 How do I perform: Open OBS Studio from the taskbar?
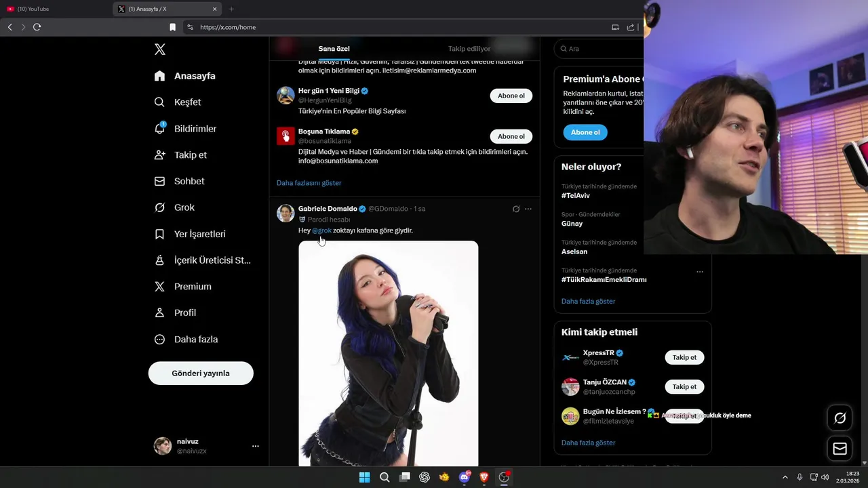pyautogui.click(x=504, y=477)
